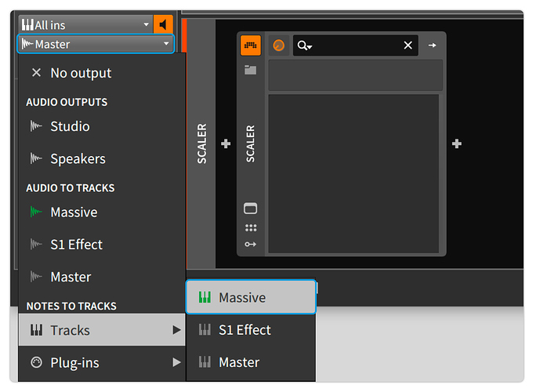This screenshot has width=533, height=392.
Task: Click the empty preset name bar
Action: (x=356, y=74)
